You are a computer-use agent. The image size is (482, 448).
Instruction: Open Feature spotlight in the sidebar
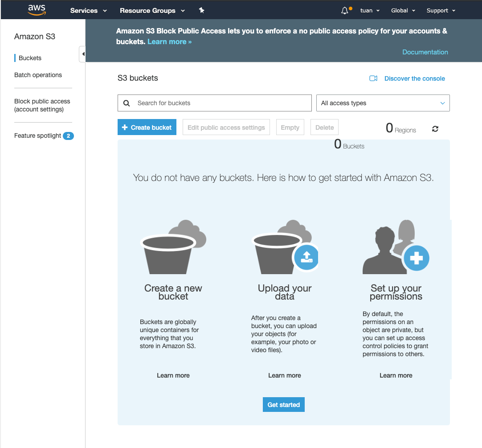click(x=37, y=136)
